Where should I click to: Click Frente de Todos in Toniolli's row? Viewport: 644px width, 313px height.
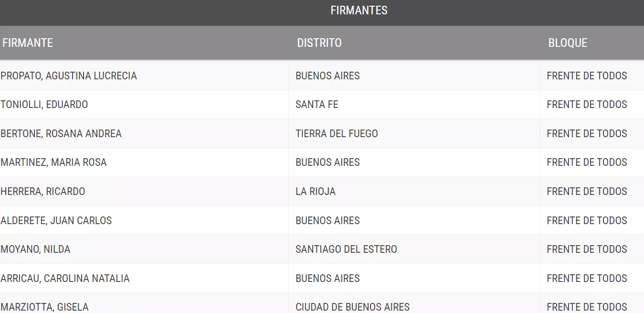click(587, 104)
